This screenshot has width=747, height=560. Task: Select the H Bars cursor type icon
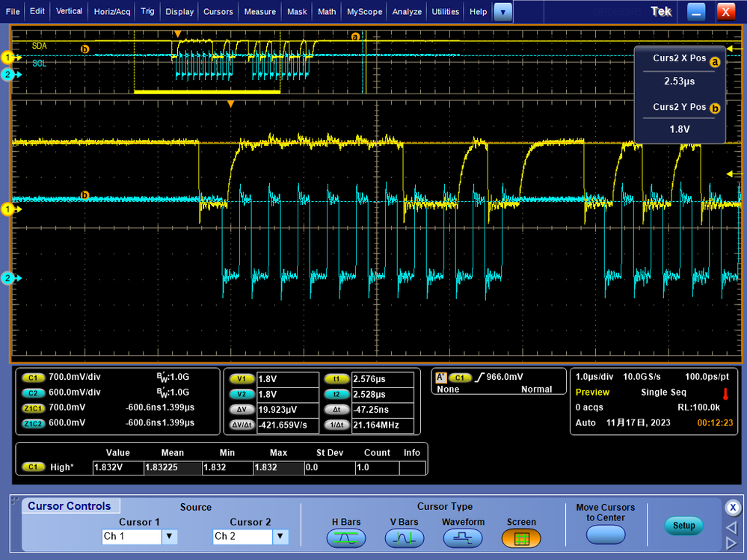pos(345,538)
